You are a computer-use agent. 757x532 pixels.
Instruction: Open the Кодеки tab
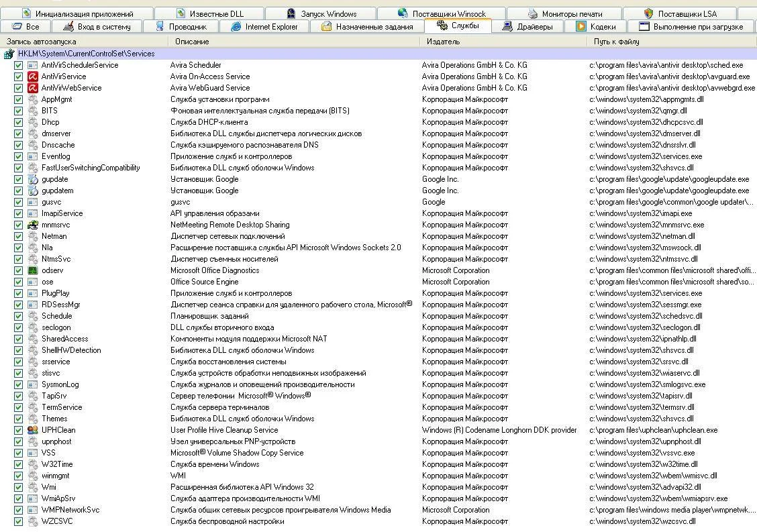596,27
